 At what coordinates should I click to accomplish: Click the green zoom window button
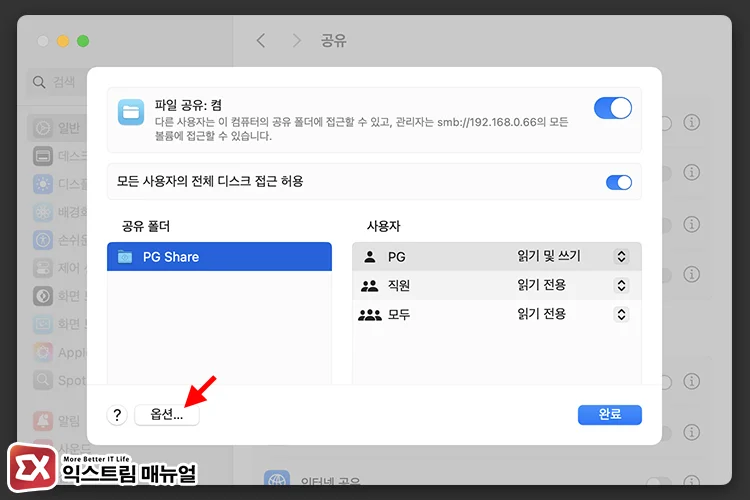coord(83,41)
